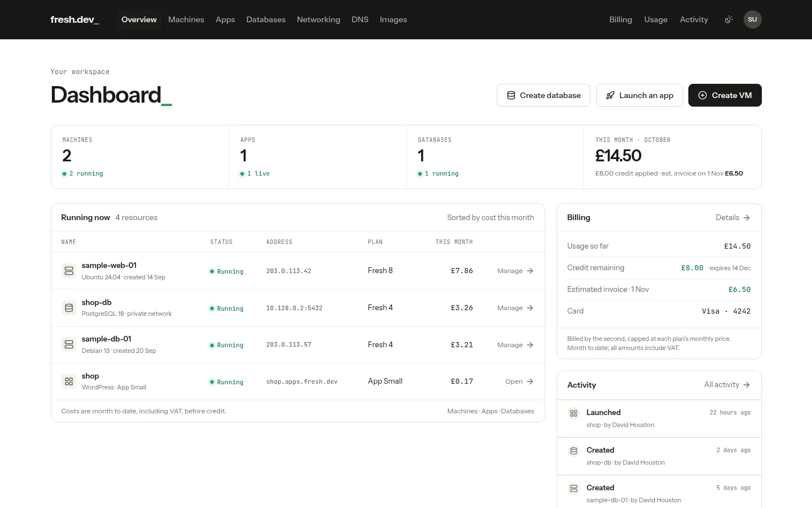Click the fresh.dev_ logo

point(75,19)
